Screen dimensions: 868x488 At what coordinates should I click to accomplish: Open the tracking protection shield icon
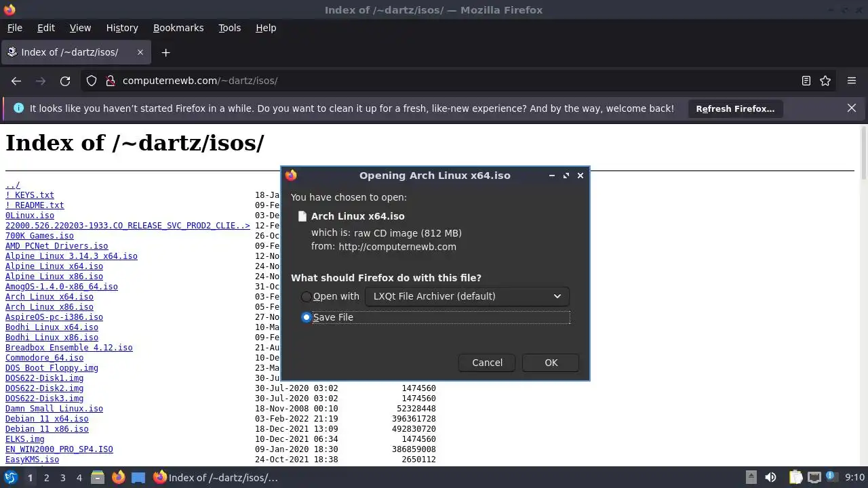(92, 81)
